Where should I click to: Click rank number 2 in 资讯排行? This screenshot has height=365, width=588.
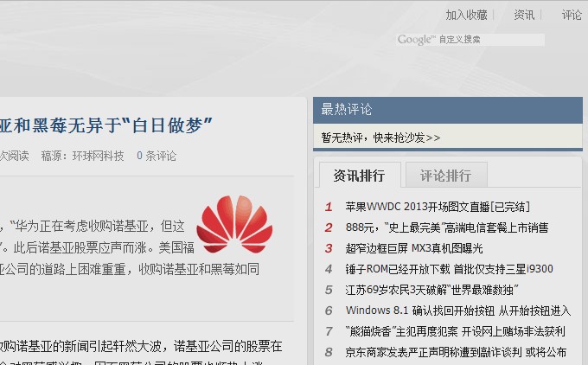pos(329,227)
